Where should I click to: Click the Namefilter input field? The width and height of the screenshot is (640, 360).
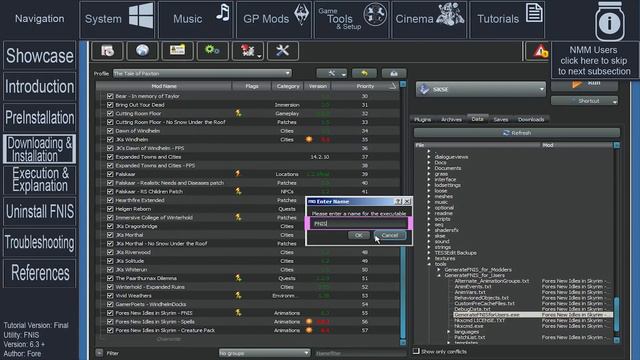coord(360,353)
